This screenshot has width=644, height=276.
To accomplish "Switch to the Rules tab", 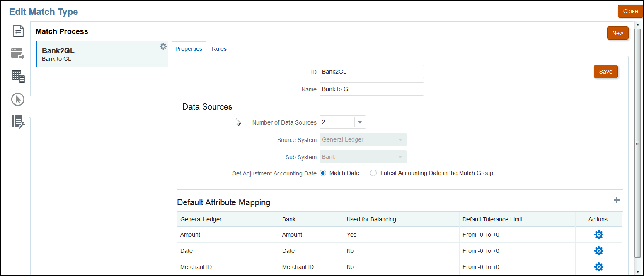I will [219, 49].
